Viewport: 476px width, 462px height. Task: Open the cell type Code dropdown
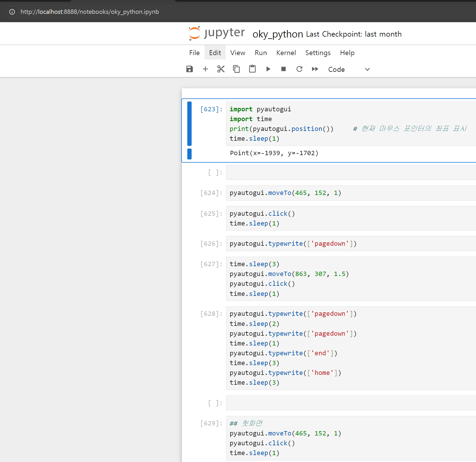(x=349, y=69)
